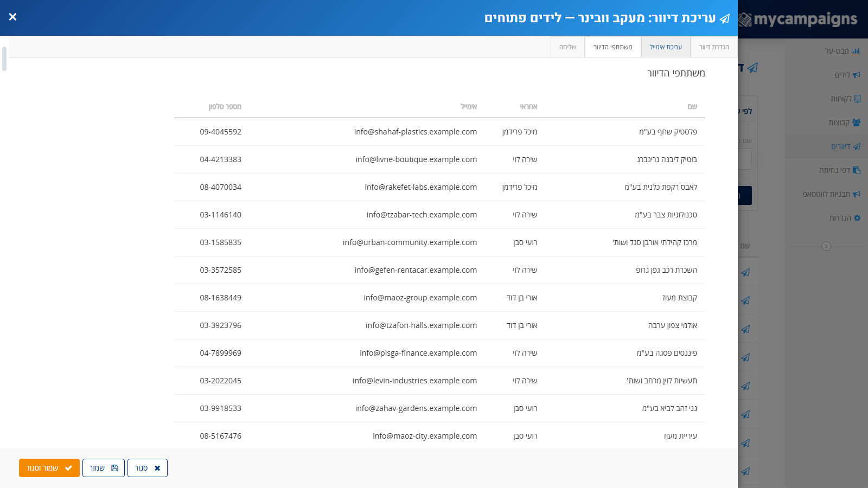This screenshot has height=488, width=868.
Task: Select the name מרכז קהילתי אורבן סגל ושות'
Action: [655, 242]
